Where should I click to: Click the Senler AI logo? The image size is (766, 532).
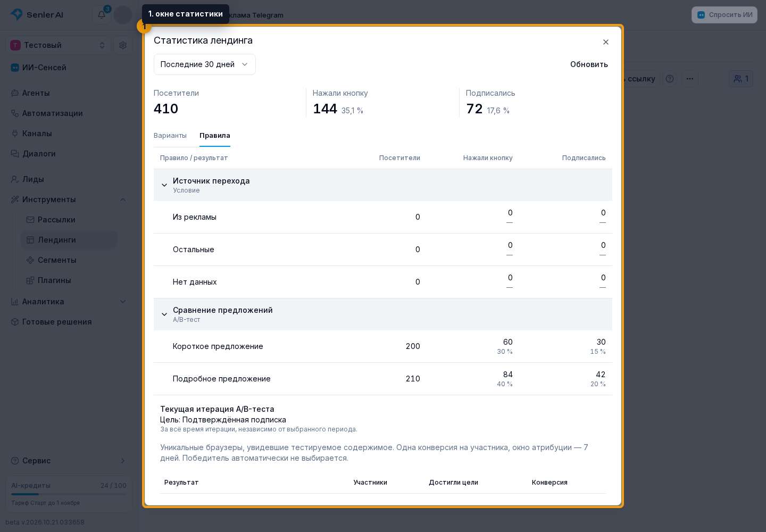(36, 15)
